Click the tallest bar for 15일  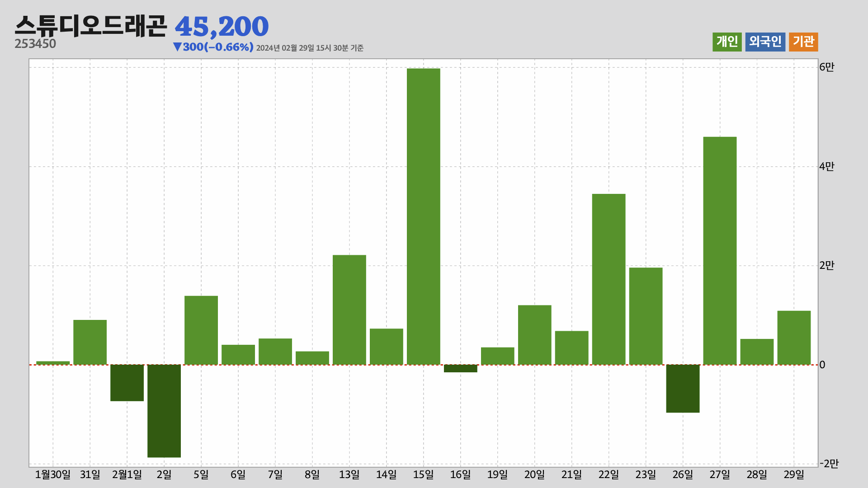tap(424, 216)
